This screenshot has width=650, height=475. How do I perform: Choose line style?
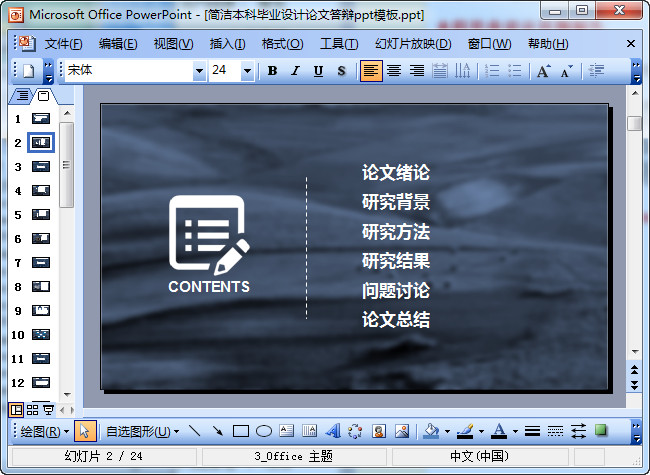(532, 431)
